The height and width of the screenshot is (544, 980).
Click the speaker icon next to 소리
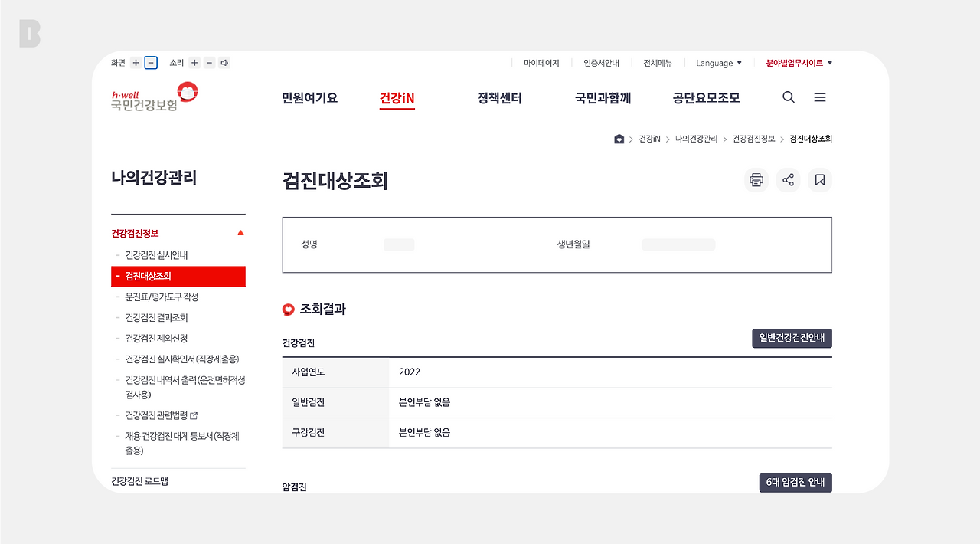point(224,63)
